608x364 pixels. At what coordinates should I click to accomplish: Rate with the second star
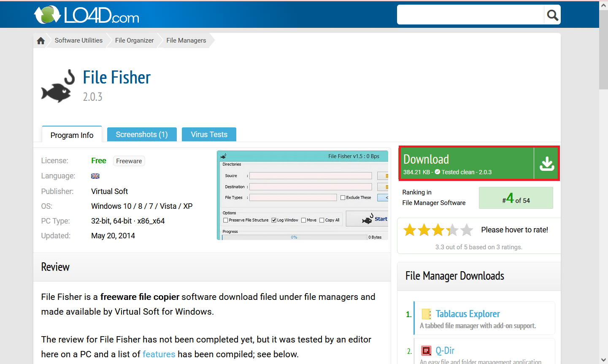click(424, 230)
